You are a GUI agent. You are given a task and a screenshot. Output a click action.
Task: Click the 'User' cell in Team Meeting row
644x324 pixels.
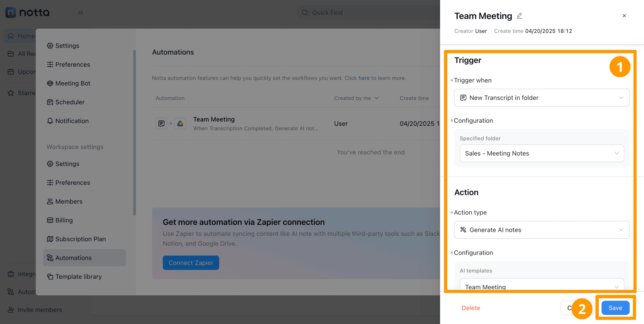(341, 124)
